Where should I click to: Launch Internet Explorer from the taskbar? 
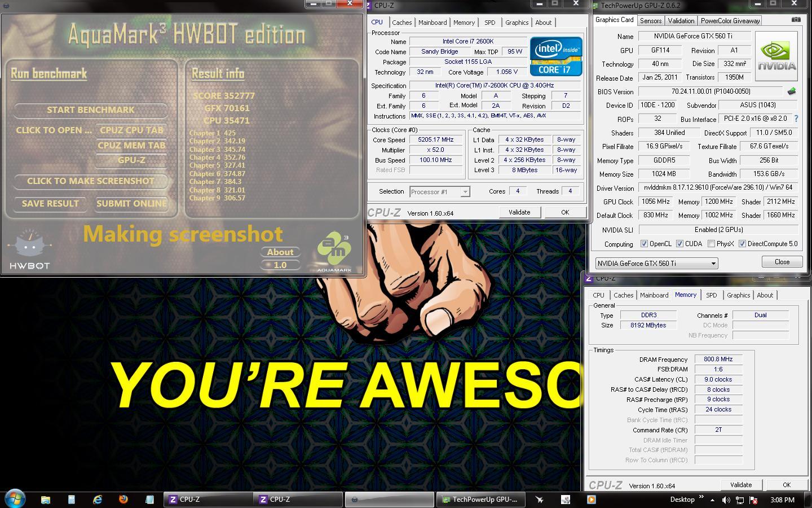98,500
